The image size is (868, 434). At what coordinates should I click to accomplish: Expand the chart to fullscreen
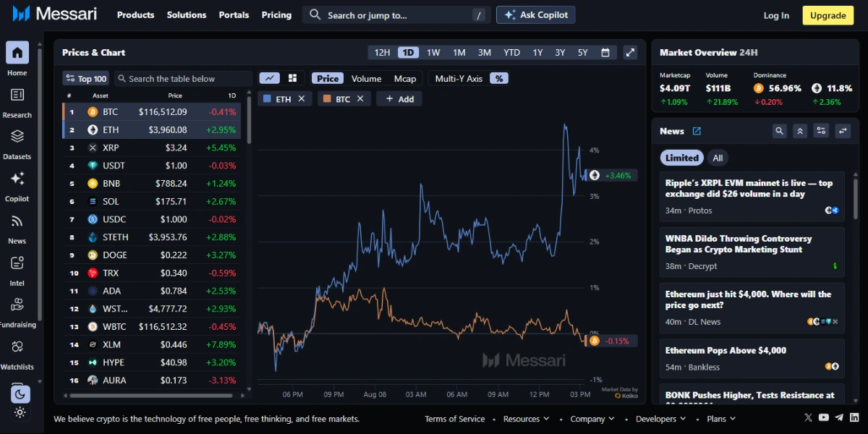pyautogui.click(x=630, y=52)
